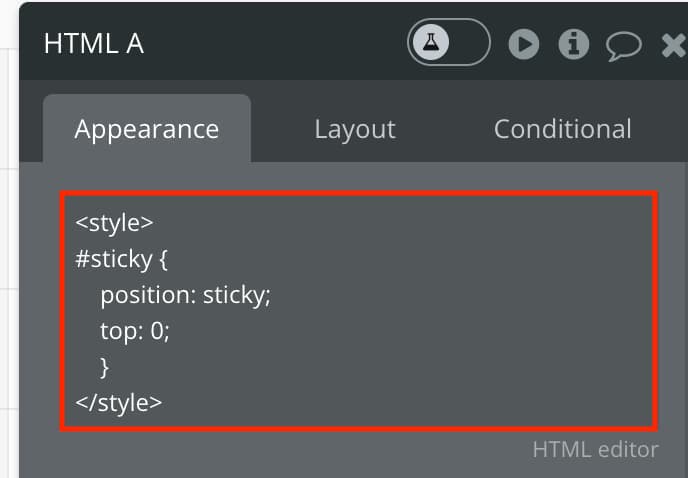Click the flask icon knob
Screen dimensions: 688x478
click(430, 43)
